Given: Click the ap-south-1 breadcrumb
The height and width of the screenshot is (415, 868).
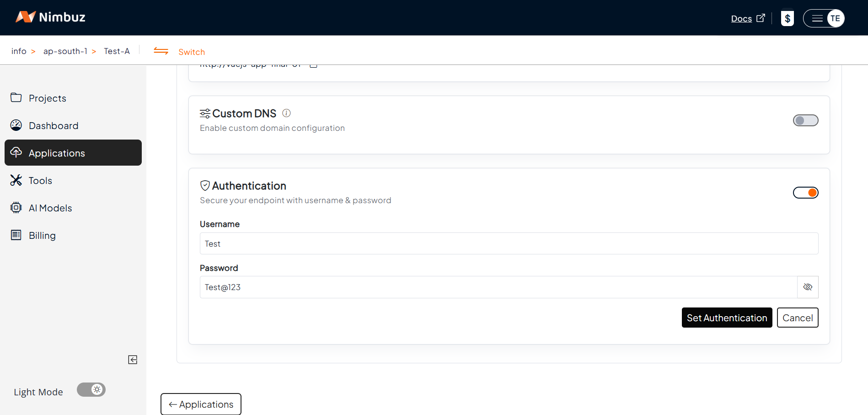Looking at the screenshot, I should pos(65,51).
